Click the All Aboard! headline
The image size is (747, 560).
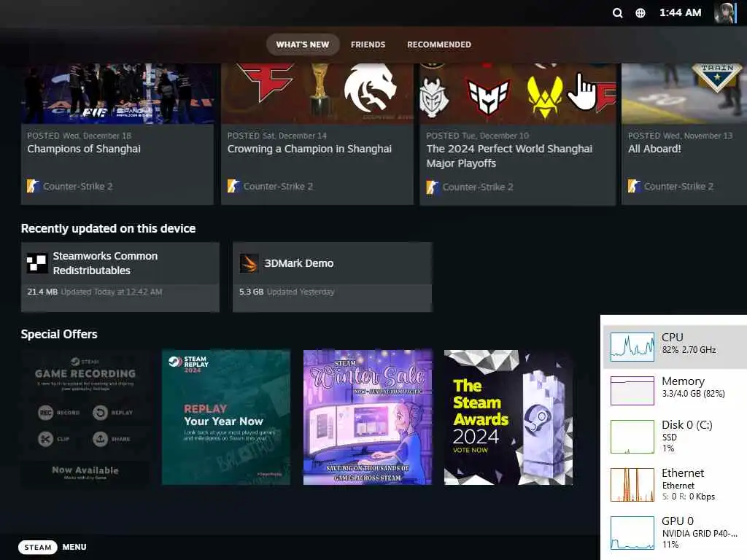pyautogui.click(x=654, y=149)
